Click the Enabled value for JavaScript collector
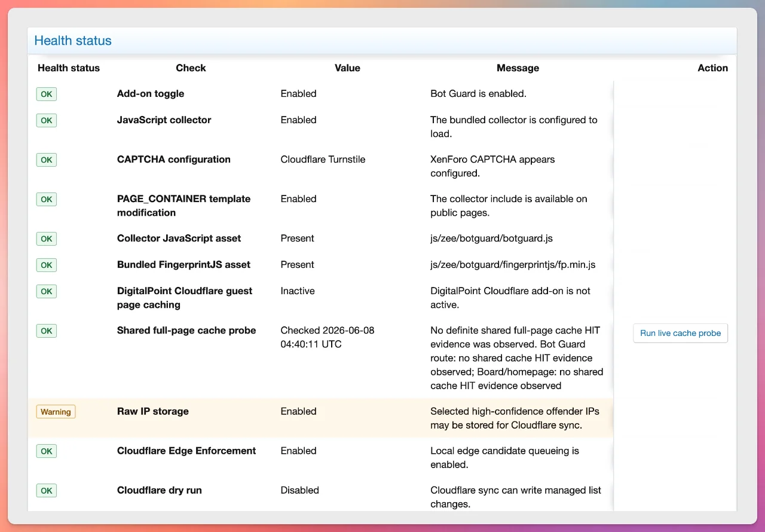The width and height of the screenshot is (765, 532). 298,120
